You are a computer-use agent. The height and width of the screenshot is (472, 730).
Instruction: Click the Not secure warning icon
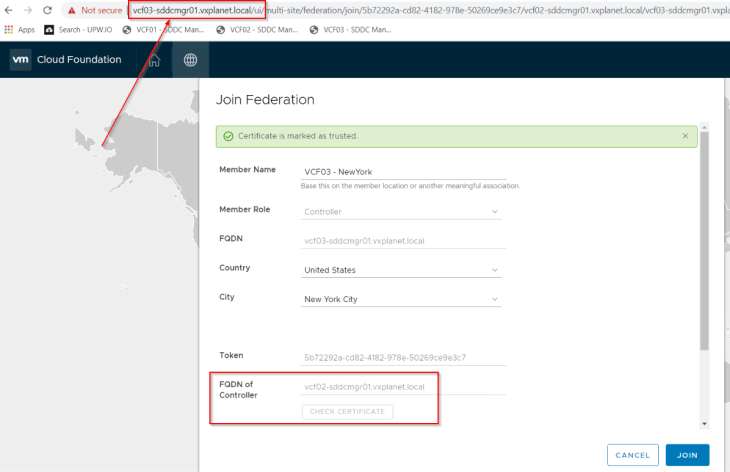[x=72, y=10]
